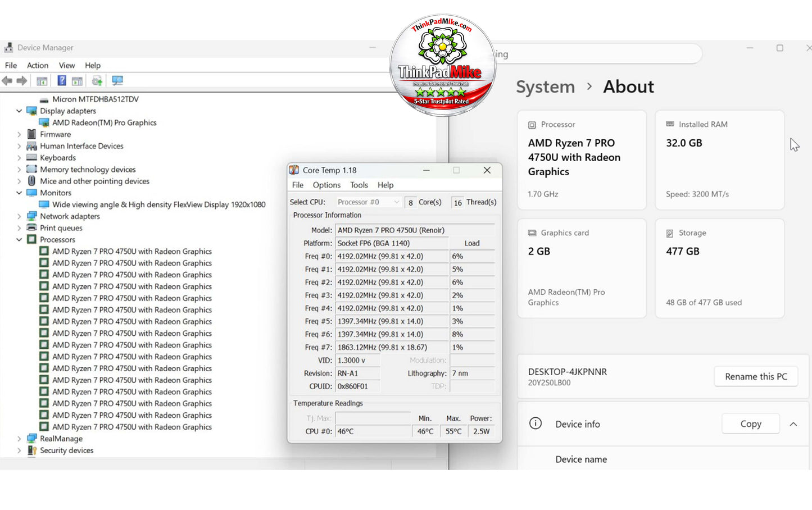The image size is (812, 510).
Task: Click the Storage drive icon in Settings
Action: tap(670, 233)
